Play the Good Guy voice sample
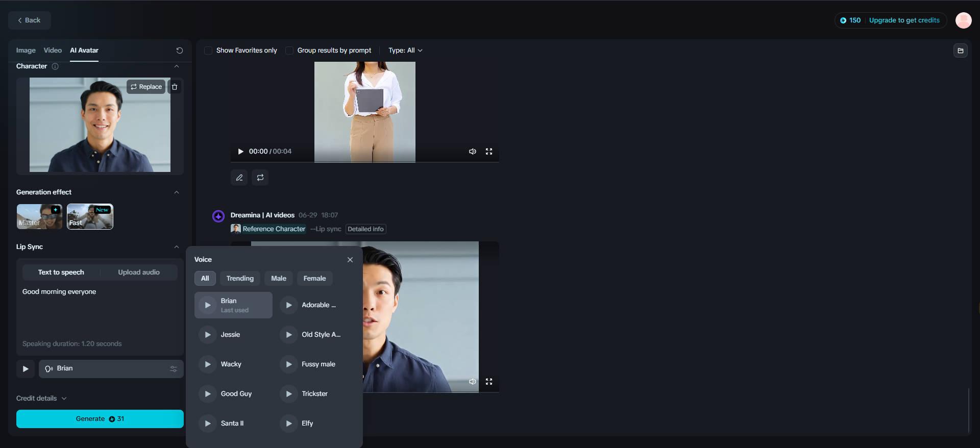980x448 pixels. click(207, 394)
